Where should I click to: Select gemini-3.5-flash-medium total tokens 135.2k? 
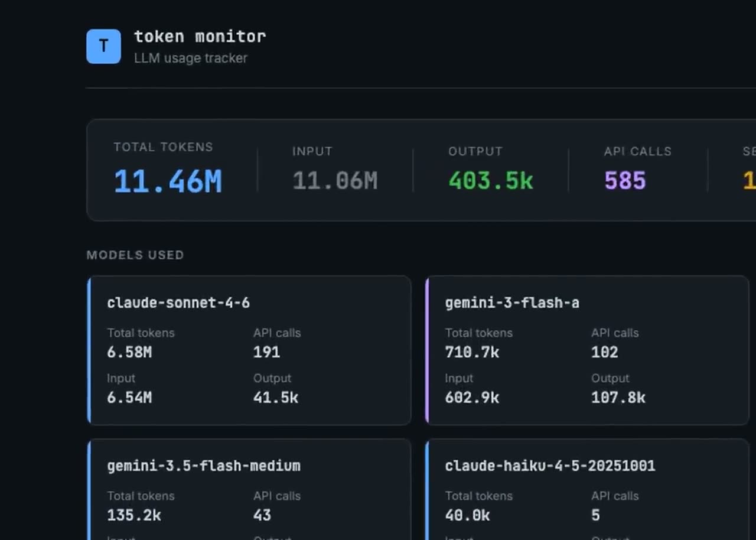134,515
